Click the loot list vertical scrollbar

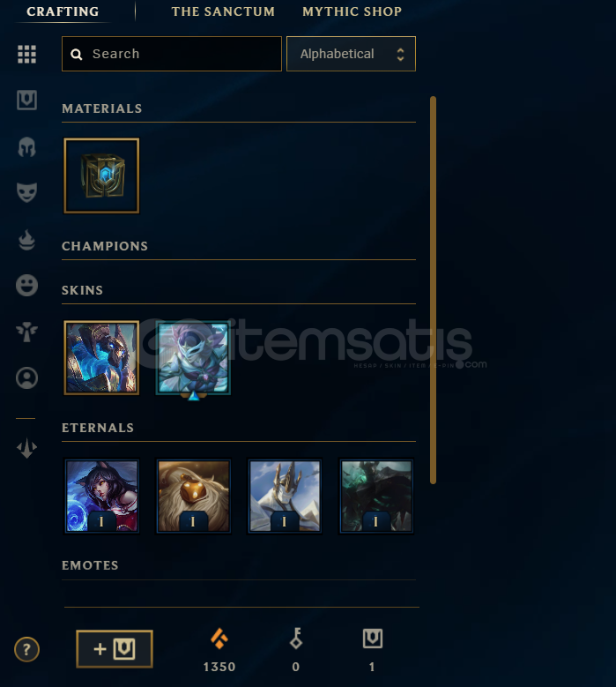tap(433, 290)
